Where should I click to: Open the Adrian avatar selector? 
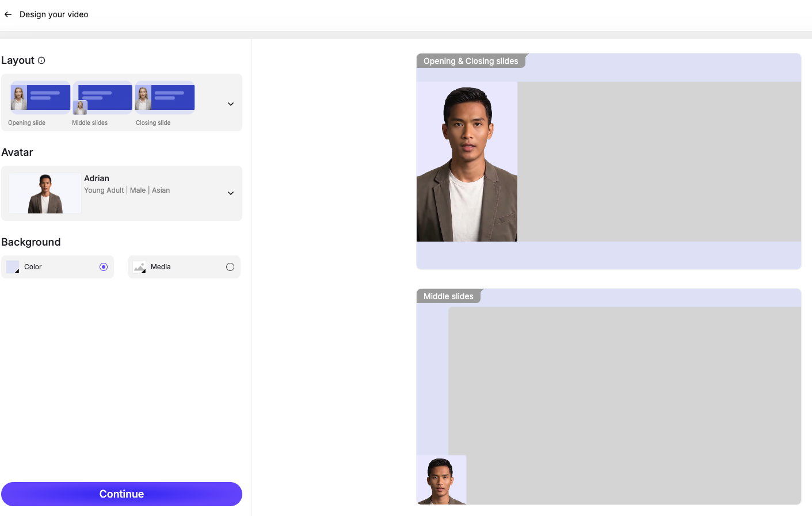pos(127,184)
